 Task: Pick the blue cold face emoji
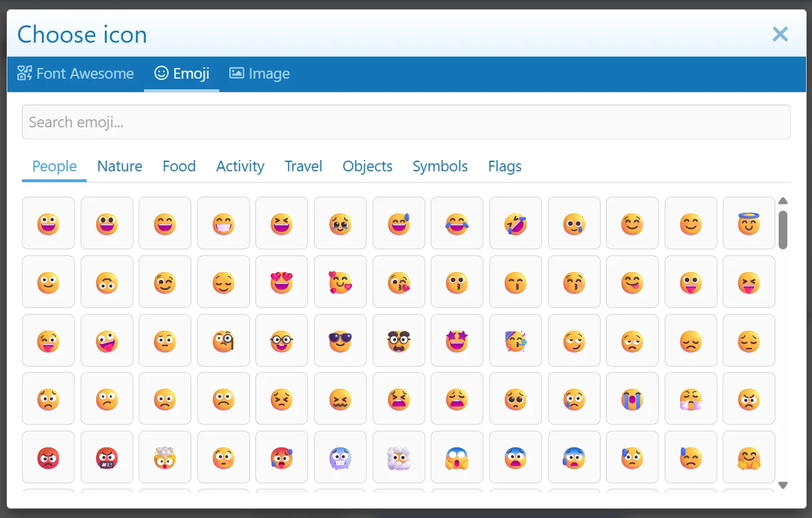pyautogui.click(x=340, y=457)
